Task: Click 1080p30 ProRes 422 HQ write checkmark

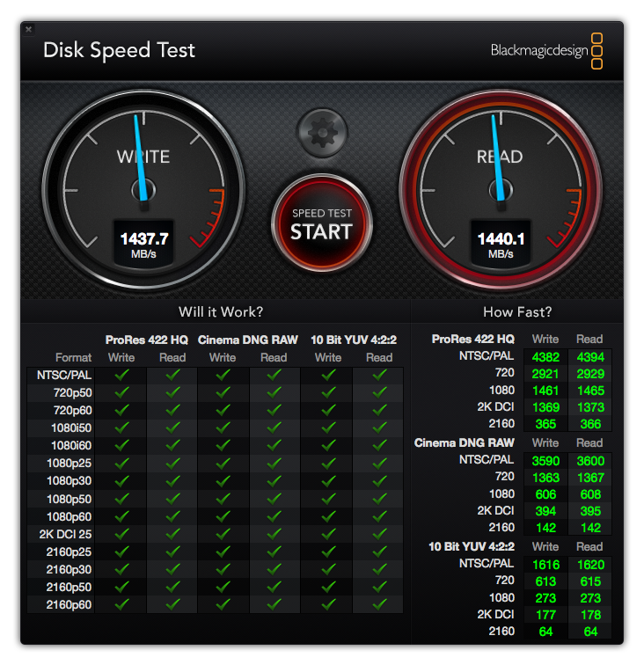Action: (x=121, y=481)
